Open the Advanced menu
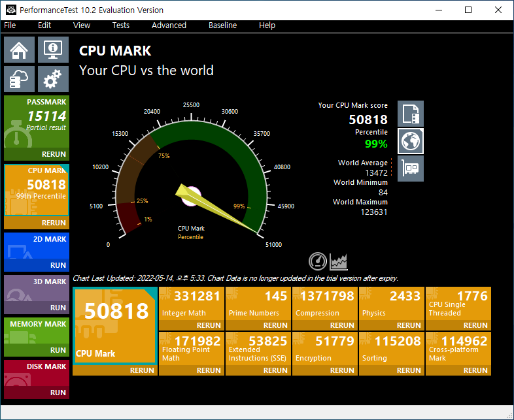The height and width of the screenshot is (420, 514). pos(169,25)
